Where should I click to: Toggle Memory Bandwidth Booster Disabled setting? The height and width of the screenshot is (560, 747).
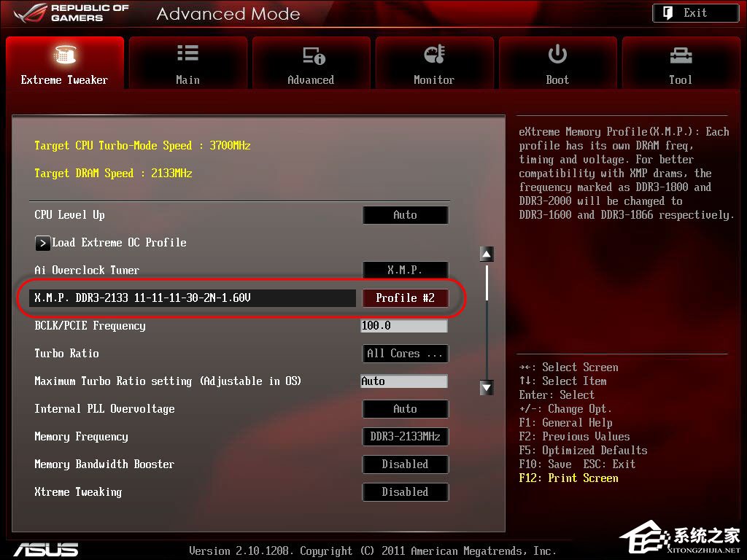405,464
